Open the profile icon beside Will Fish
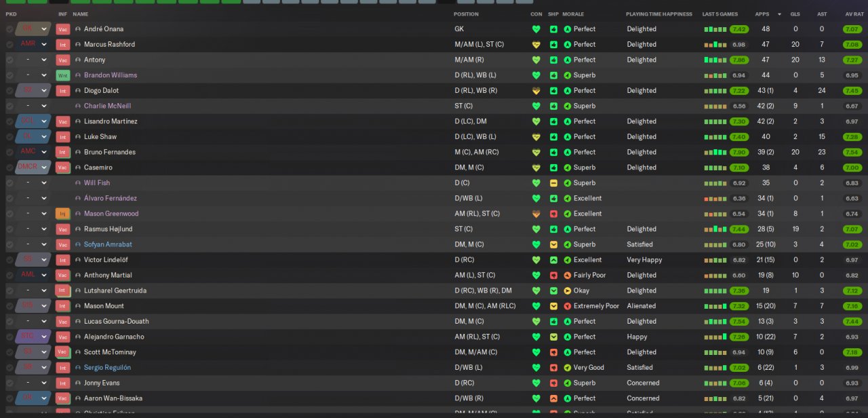The image size is (868, 418). pyautogui.click(x=78, y=183)
